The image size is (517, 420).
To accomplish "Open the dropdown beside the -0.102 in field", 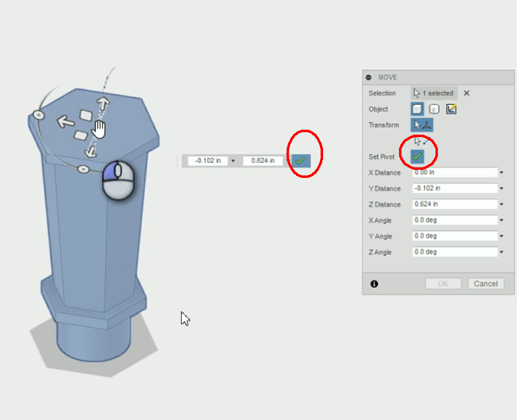I will pyautogui.click(x=233, y=159).
